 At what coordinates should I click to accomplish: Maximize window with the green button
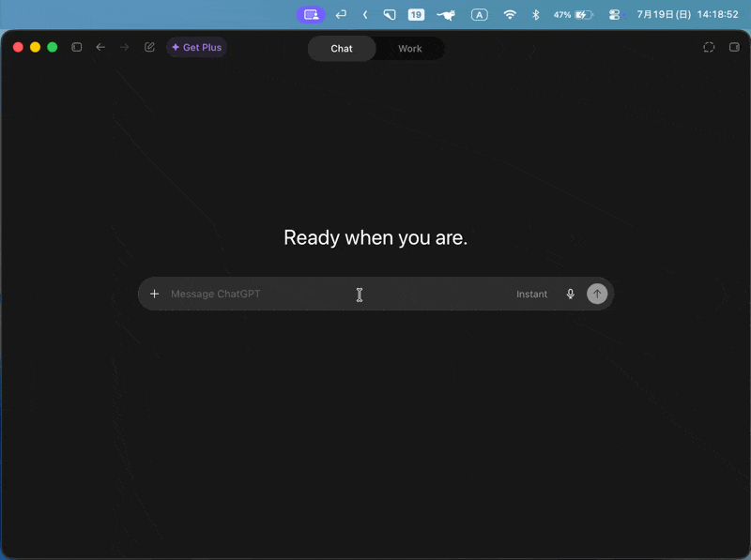(x=53, y=47)
